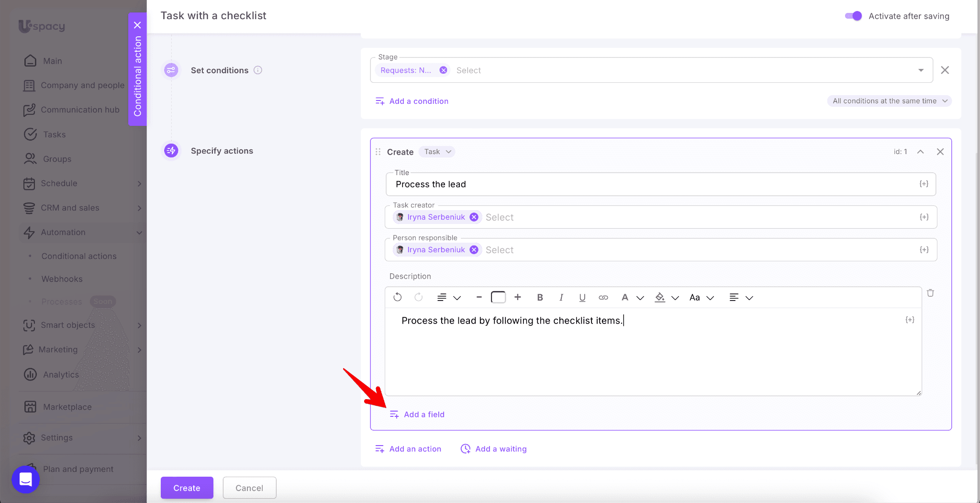Open Conditional actions in sidebar
The image size is (980, 503).
click(79, 256)
